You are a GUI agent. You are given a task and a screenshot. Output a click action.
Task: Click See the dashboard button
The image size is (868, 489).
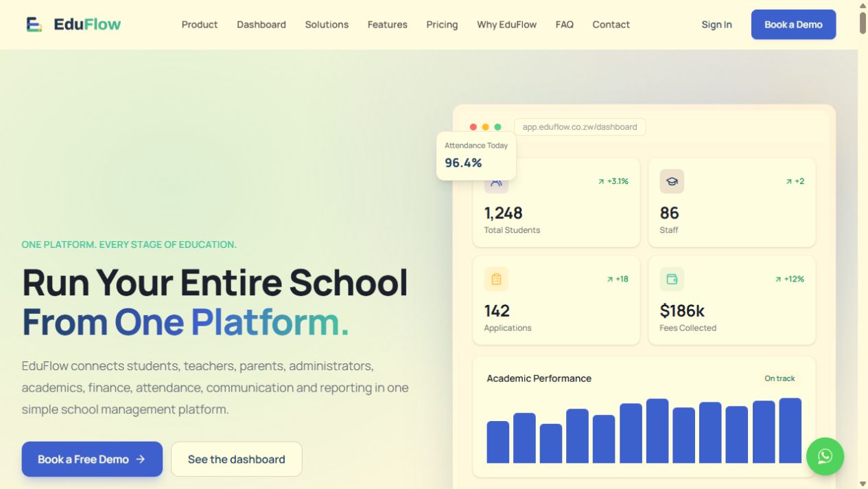236,459
